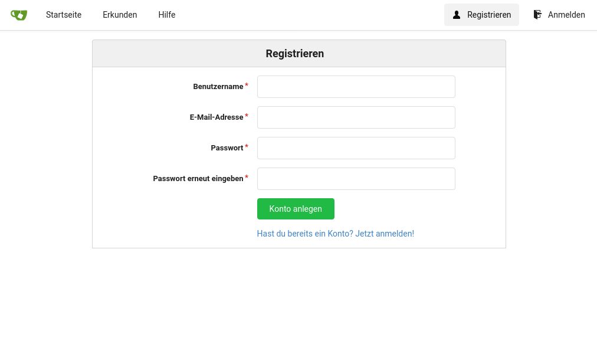
Task: Click the person icon beside Registrieren
Action: 457,15
